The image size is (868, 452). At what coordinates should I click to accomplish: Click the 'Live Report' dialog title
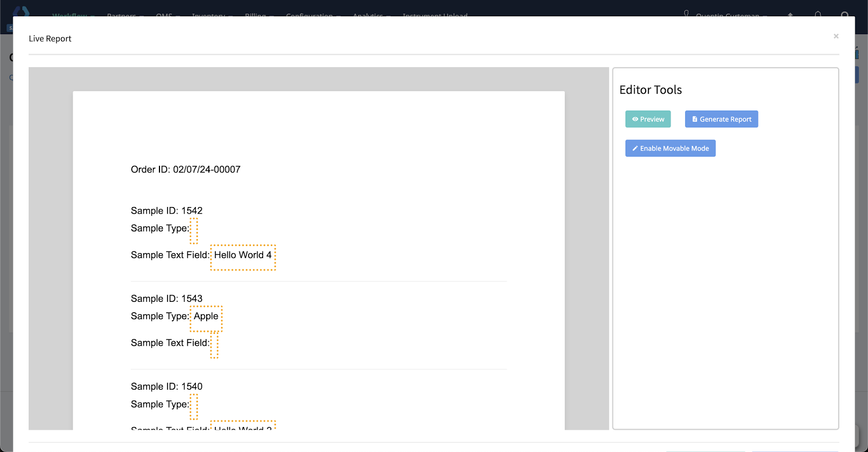(50, 38)
